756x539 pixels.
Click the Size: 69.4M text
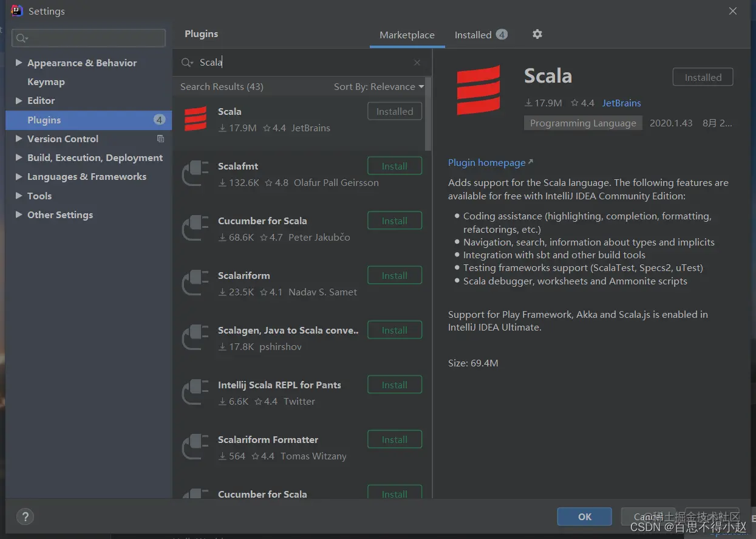(x=473, y=363)
